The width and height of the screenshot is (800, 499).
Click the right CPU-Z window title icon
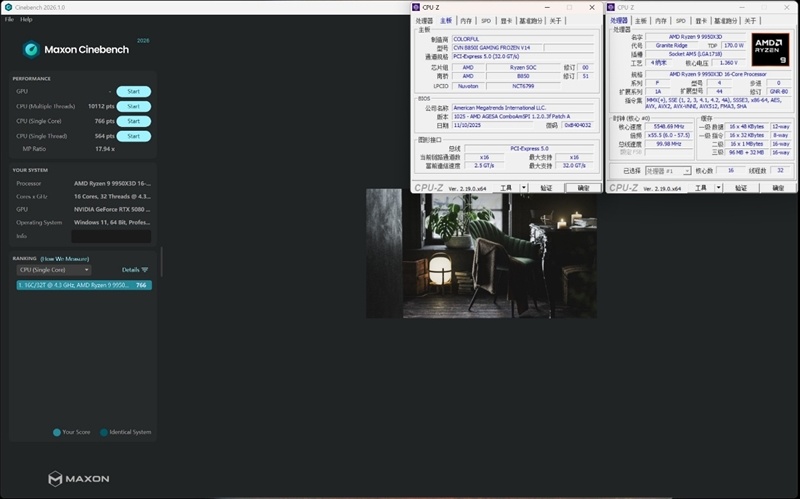(611, 7)
